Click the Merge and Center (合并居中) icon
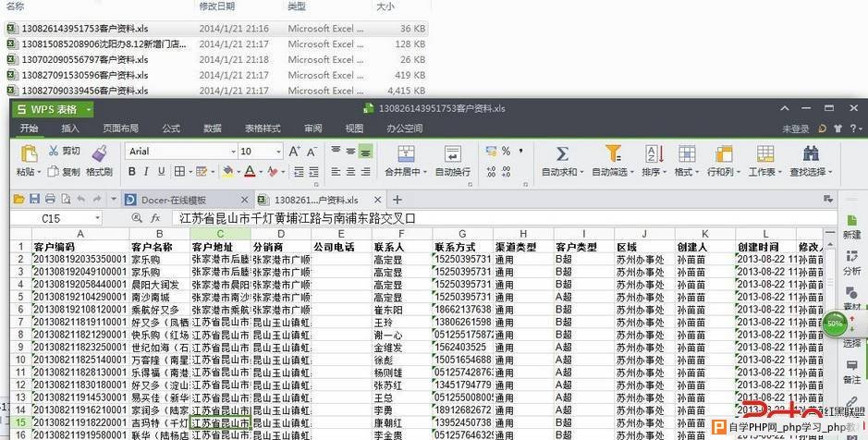868x440 pixels. (x=406, y=153)
